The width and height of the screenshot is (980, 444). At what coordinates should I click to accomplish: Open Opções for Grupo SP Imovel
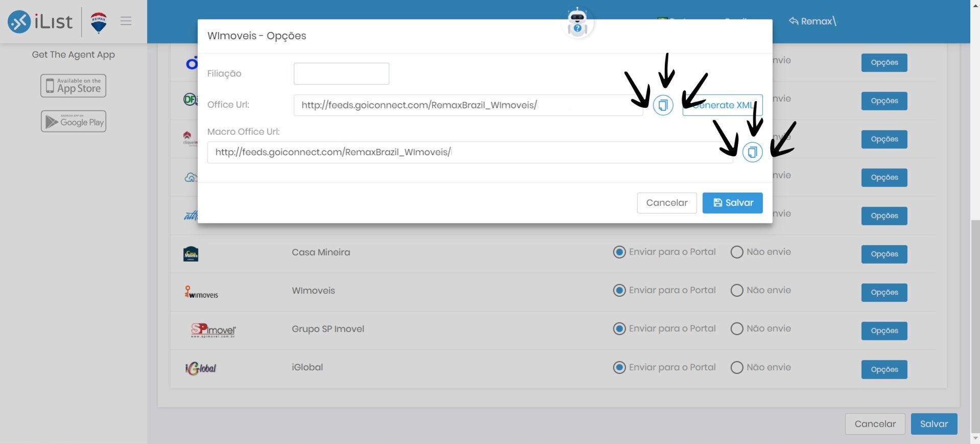coord(884,331)
